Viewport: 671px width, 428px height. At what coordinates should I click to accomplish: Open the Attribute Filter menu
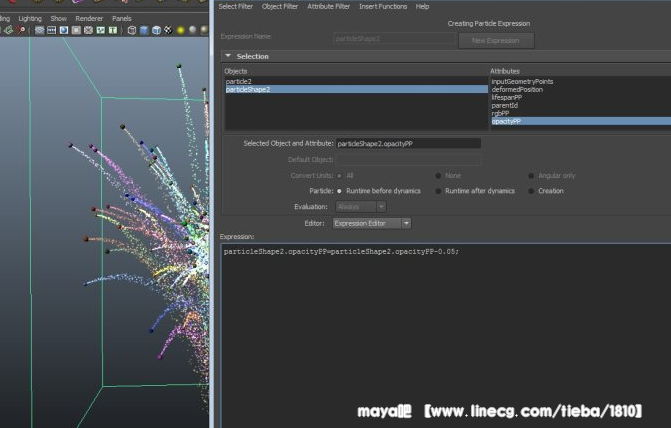pyautogui.click(x=329, y=6)
